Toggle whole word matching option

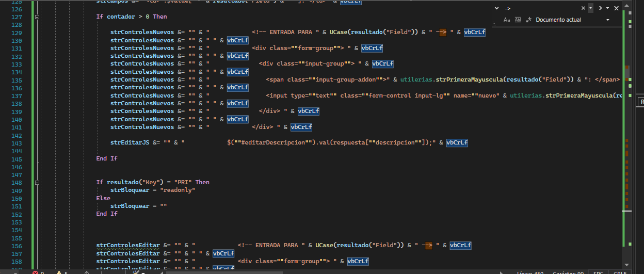tap(518, 20)
